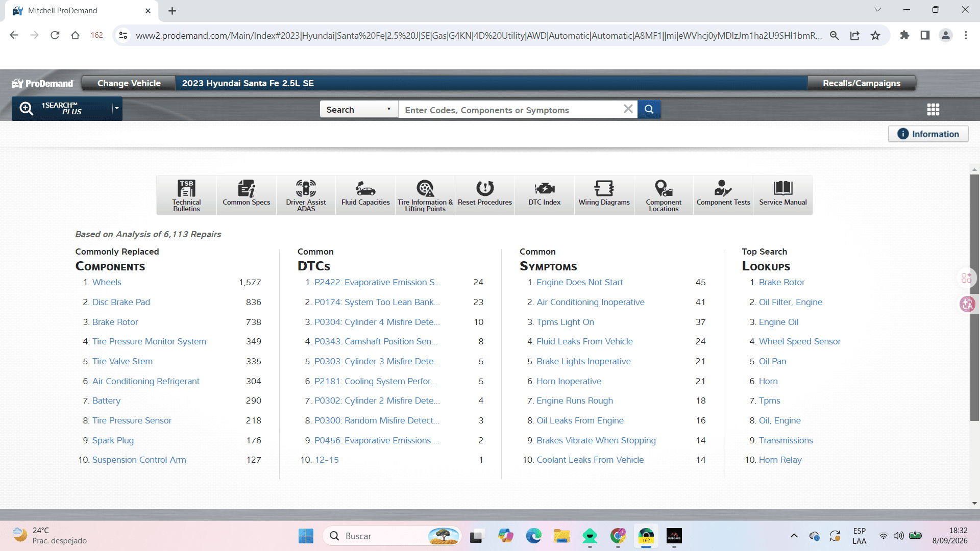Open Disc Brake Pad link
Image resolution: width=980 pixels, height=551 pixels.
tap(121, 302)
